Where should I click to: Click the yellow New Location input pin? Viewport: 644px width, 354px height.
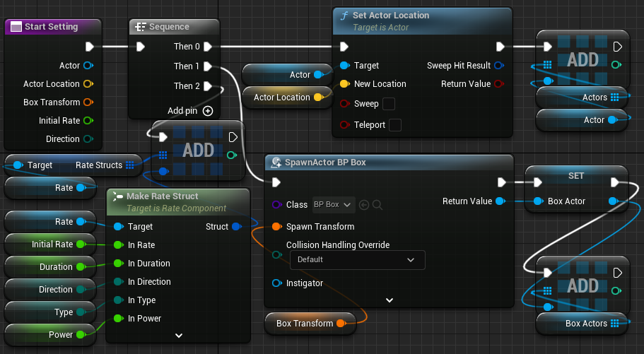click(x=344, y=84)
